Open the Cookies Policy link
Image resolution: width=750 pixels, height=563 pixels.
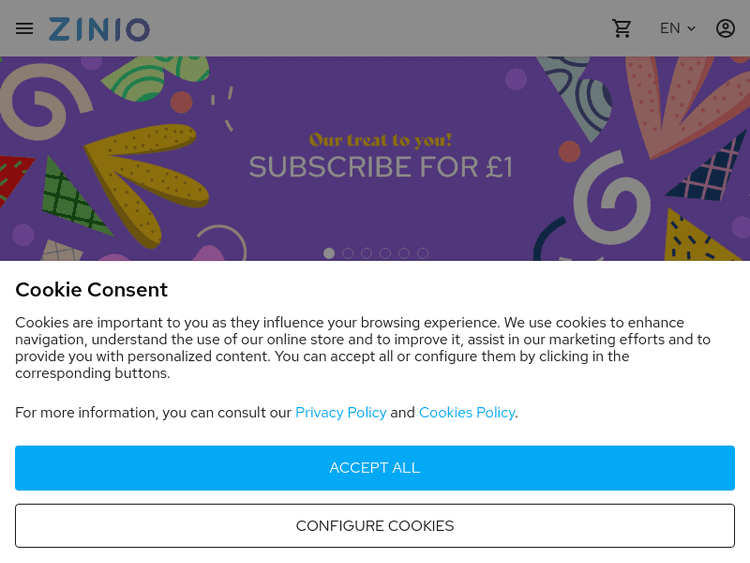tap(466, 412)
